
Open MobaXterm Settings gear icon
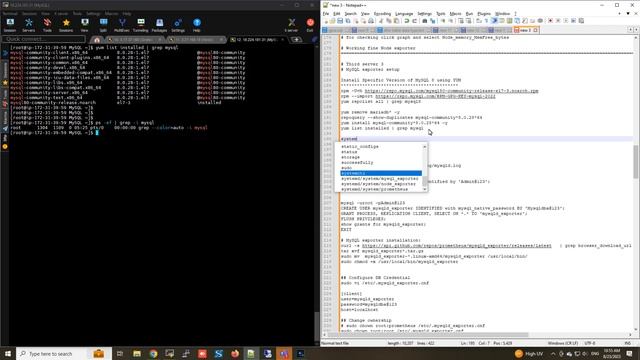click(x=178, y=25)
